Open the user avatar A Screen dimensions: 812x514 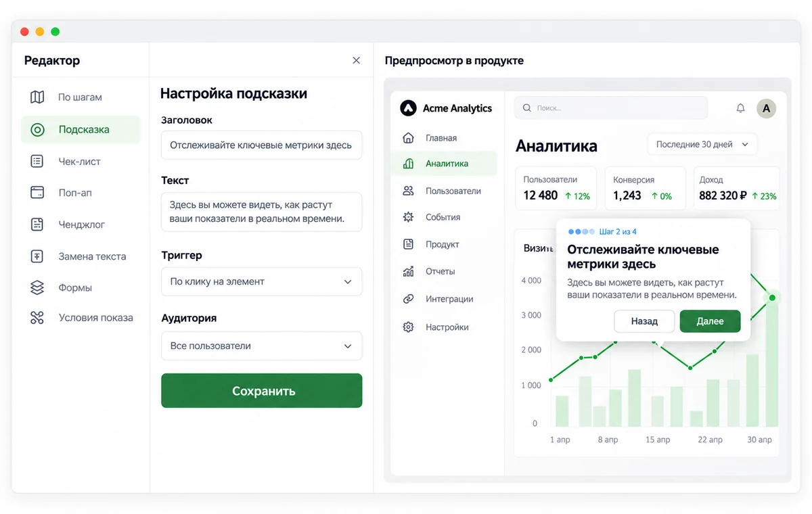(766, 108)
